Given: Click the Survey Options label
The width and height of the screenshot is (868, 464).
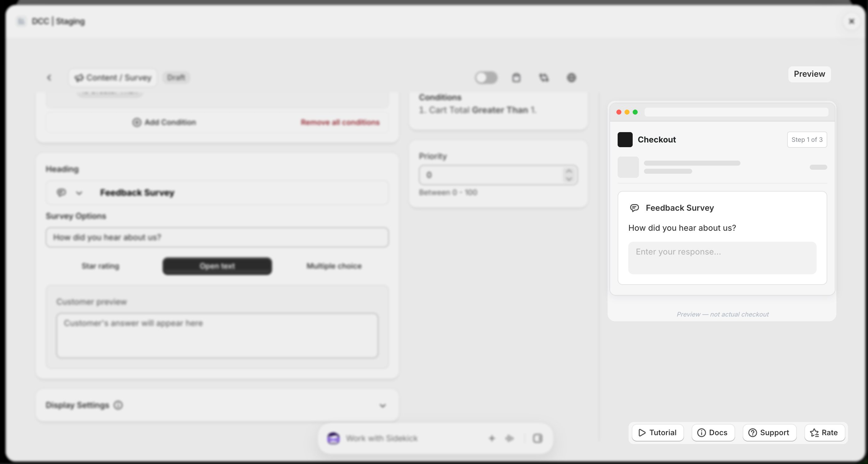Looking at the screenshot, I should coord(76,216).
